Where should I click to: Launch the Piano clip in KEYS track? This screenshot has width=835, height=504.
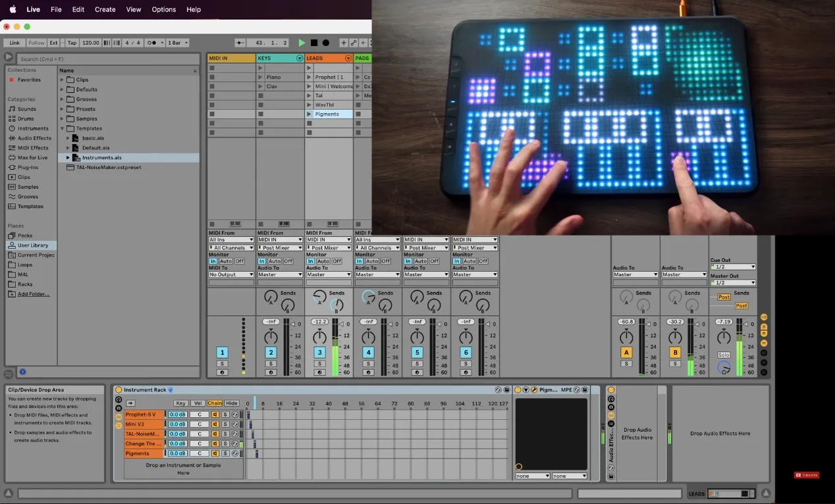261,78
